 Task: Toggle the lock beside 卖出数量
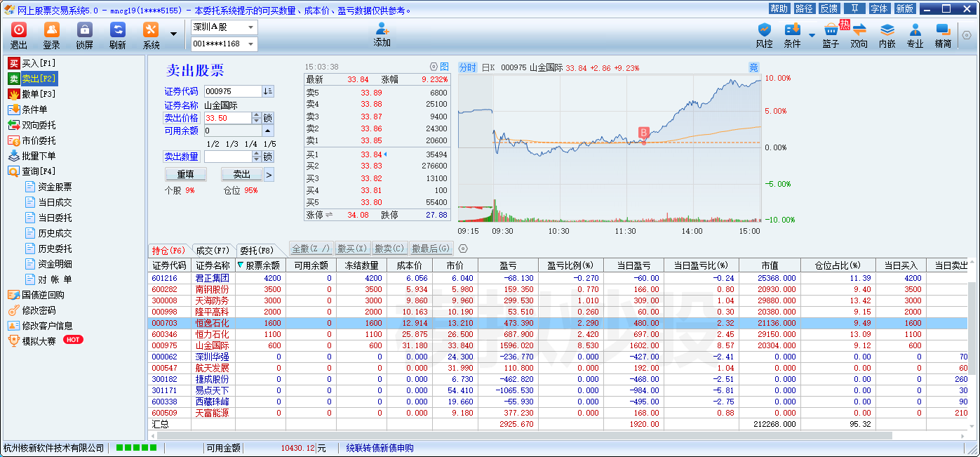point(268,157)
